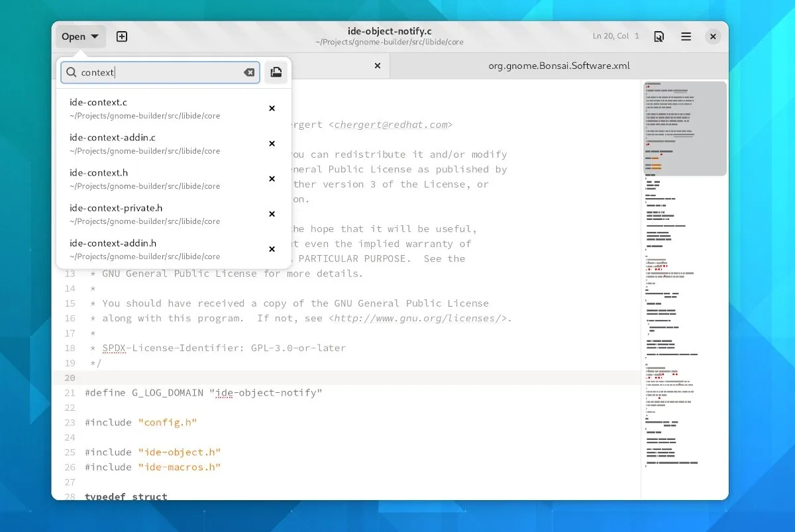
Task: Expand the Open dropdown button
Action: pos(80,37)
